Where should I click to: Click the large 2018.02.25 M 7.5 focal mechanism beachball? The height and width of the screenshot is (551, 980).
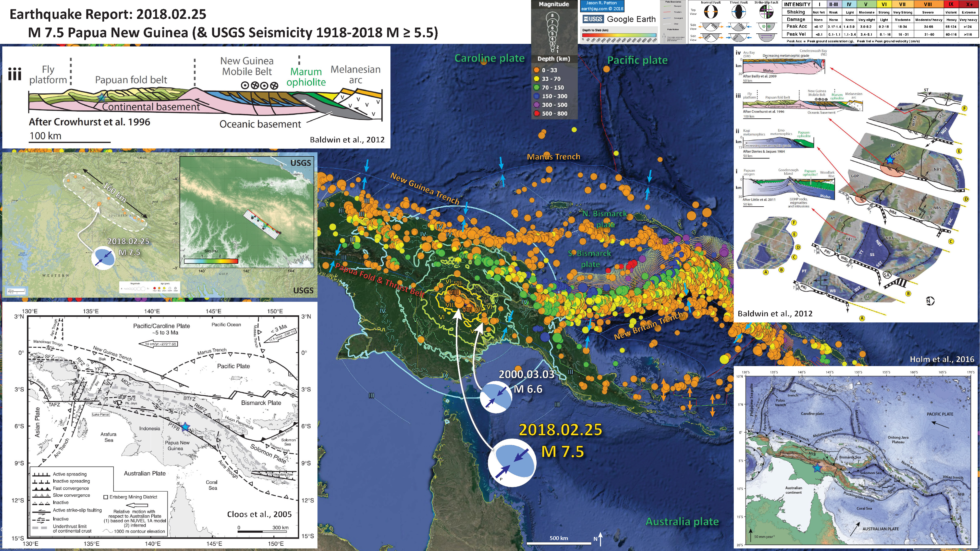pos(512,463)
